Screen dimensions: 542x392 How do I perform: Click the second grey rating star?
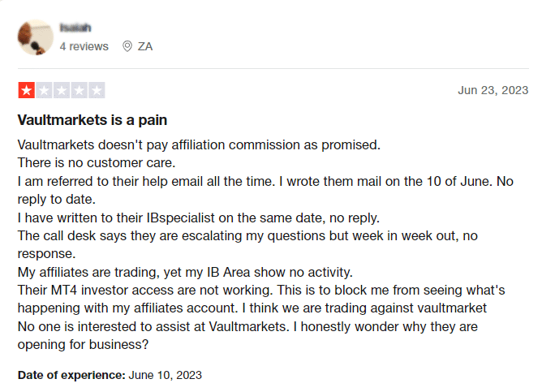click(44, 91)
